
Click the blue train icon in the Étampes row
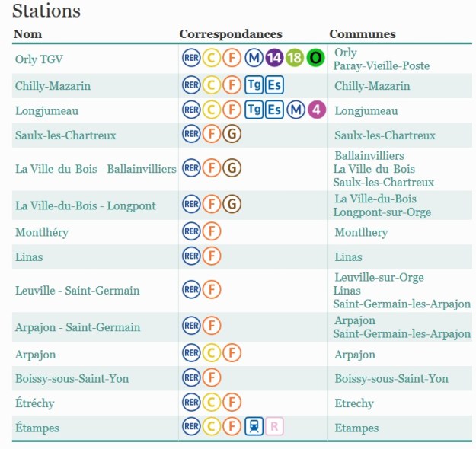(x=254, y=427)
